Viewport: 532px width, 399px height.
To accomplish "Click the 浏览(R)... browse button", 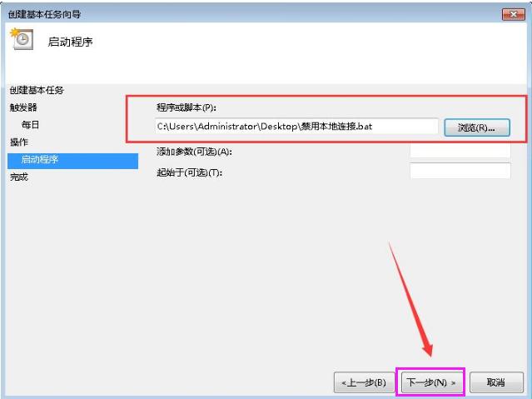I will 477,127.
